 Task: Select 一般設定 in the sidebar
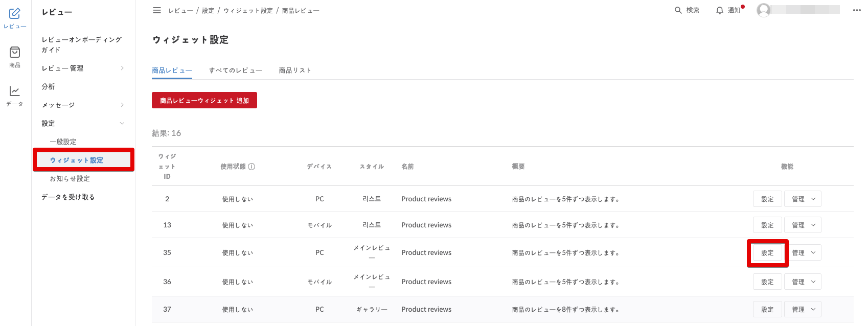click(63, 142)
